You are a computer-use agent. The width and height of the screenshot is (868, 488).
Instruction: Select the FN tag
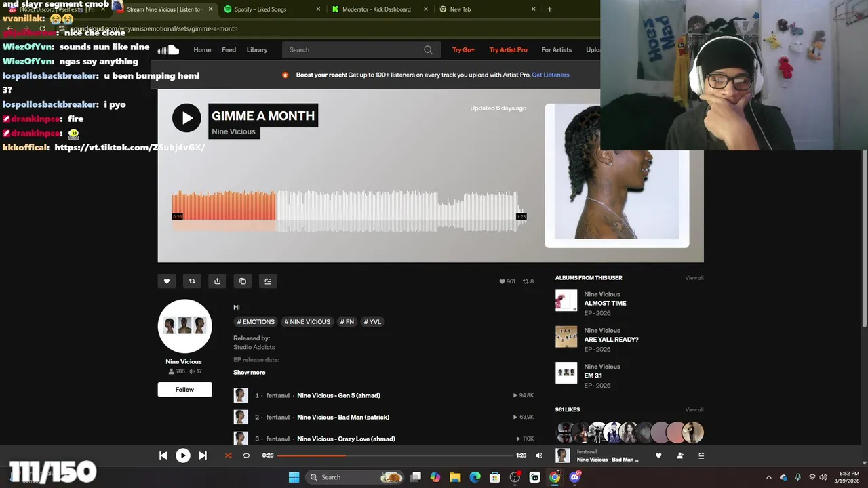[x=347, y=322]
